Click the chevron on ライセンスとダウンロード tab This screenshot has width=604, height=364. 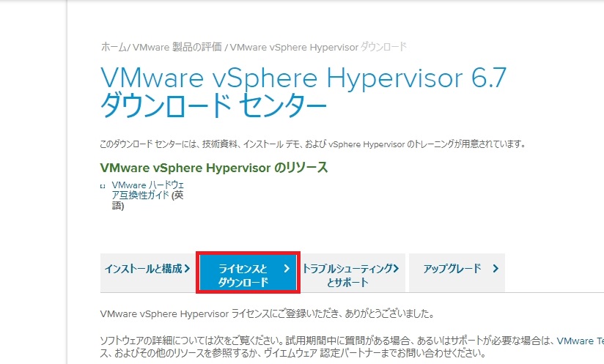(287, 269)
